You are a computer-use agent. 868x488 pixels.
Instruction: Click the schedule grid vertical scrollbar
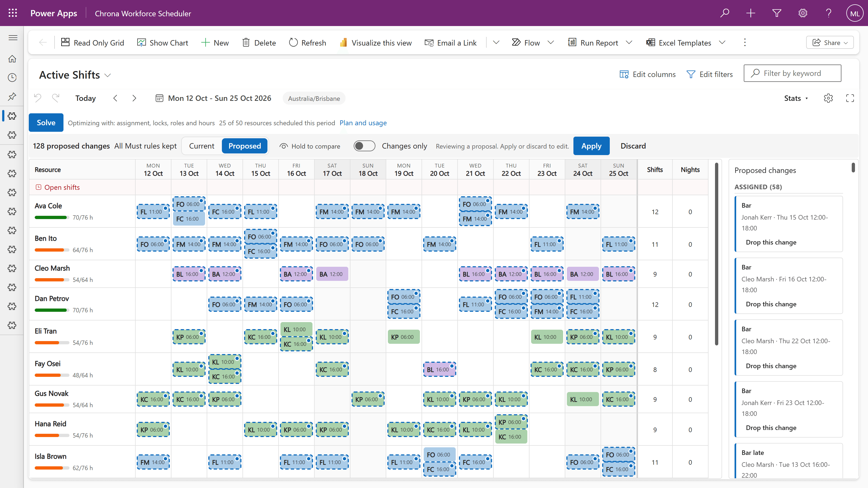716,254
